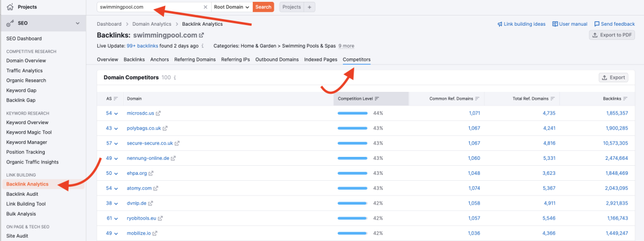Viewport: 644px width, 241px height.
Task: Sort by Competition Level column
Action: point(377,99)
